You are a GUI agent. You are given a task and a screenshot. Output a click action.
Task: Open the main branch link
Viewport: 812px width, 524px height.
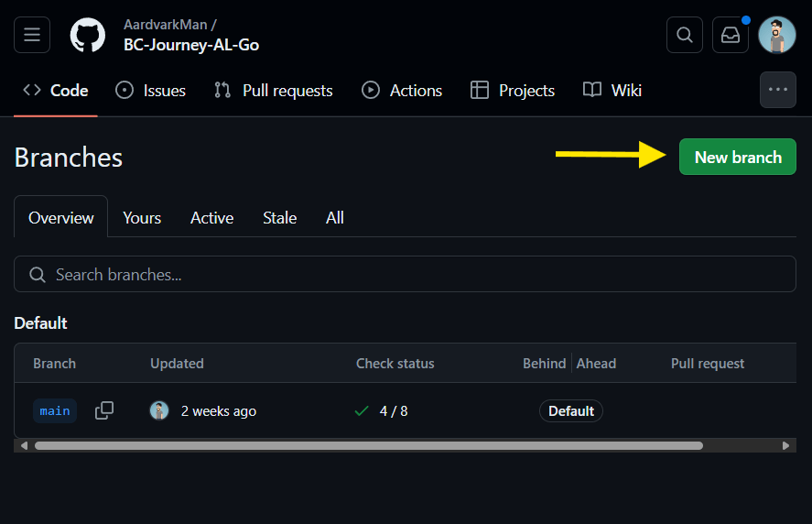(x=55, y=410)
